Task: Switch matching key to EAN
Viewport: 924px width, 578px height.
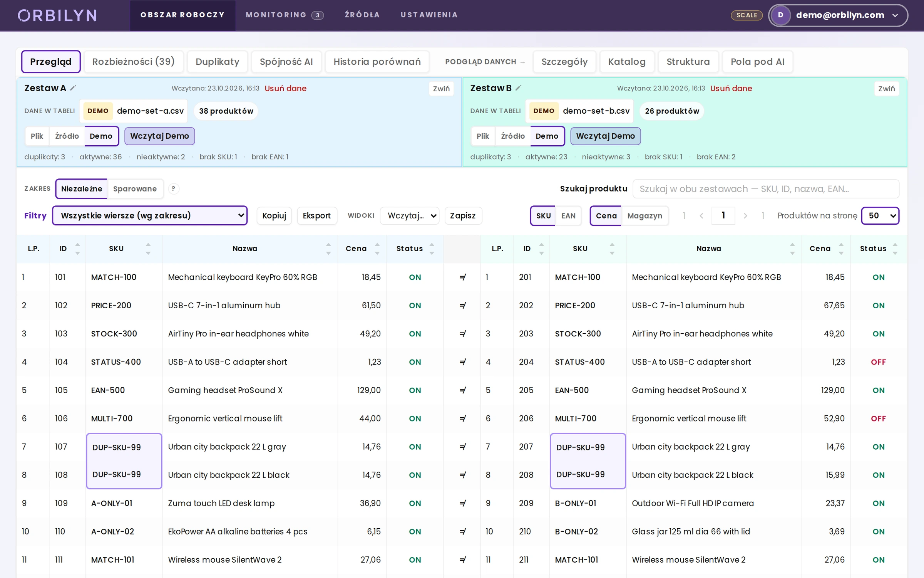Action: tap(568, 215)
